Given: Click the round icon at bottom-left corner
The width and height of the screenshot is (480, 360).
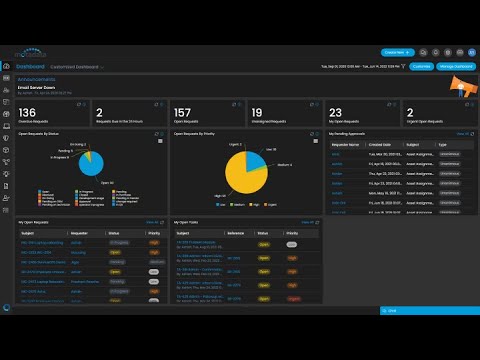Looking at the screenshot, I should tap(6, 307).
